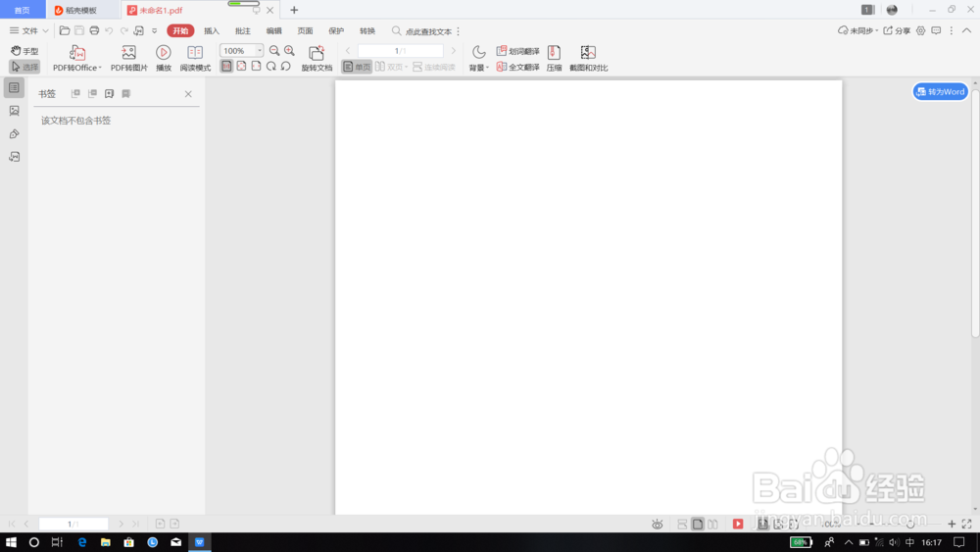Click the add bookmark icon in 书签 panel

(x=110, y=93)
